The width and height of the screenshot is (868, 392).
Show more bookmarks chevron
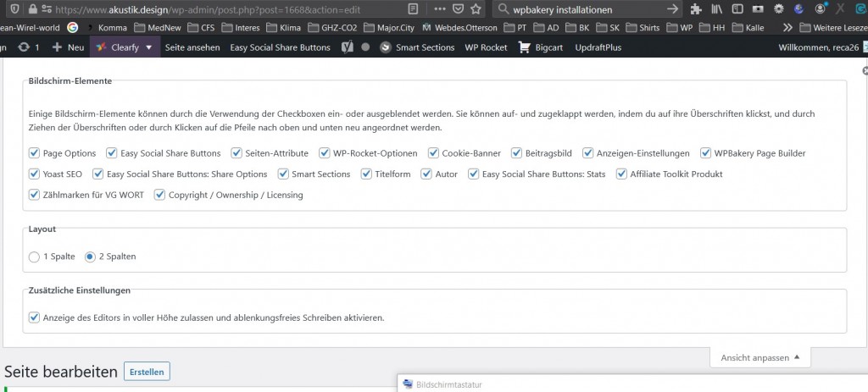787,28
